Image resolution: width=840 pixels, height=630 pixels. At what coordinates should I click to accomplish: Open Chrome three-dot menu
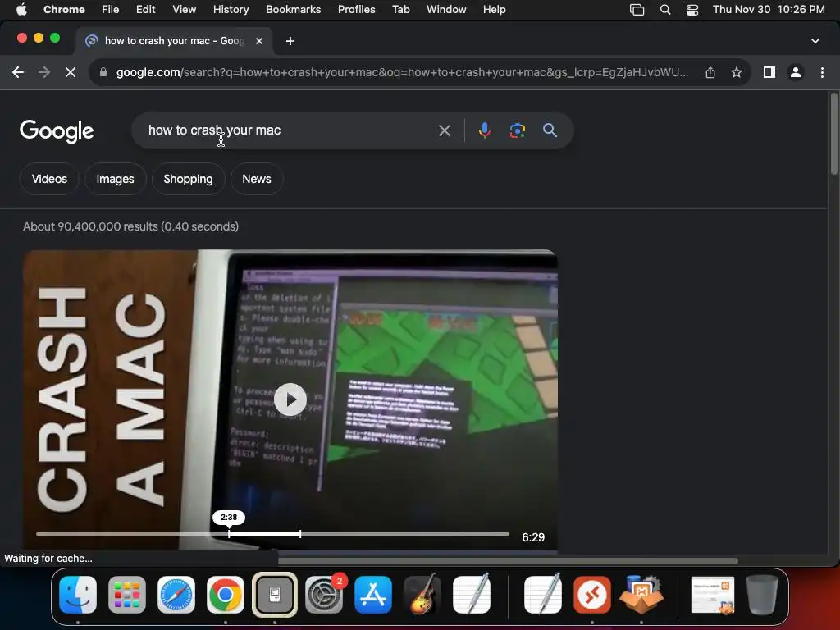click(x=822, y=72)
